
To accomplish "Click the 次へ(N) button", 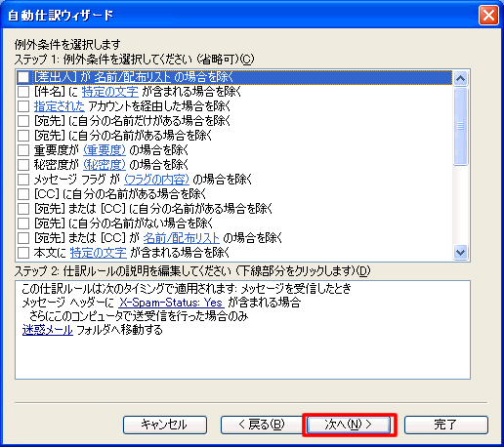I will (349, 425).
